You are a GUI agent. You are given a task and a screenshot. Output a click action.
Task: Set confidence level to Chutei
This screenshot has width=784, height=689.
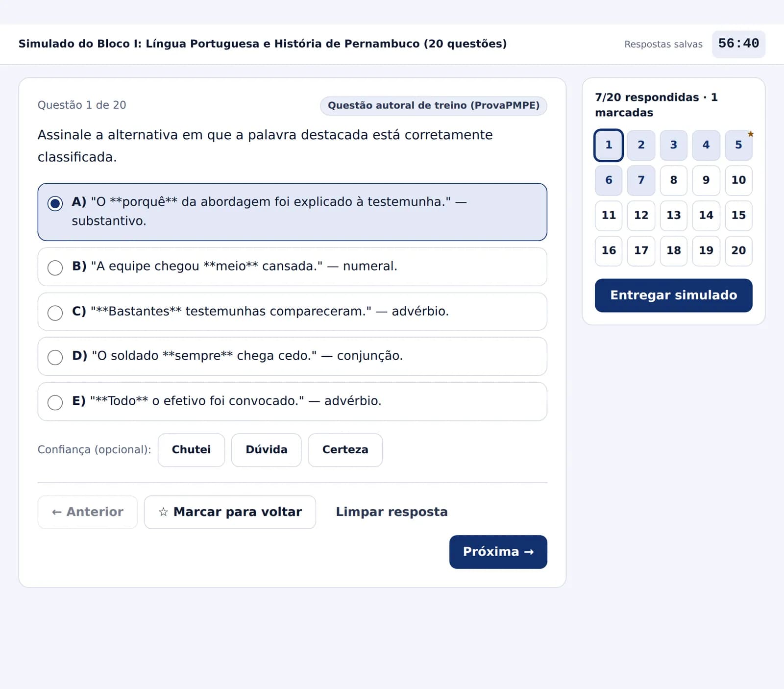click(191, 450)
